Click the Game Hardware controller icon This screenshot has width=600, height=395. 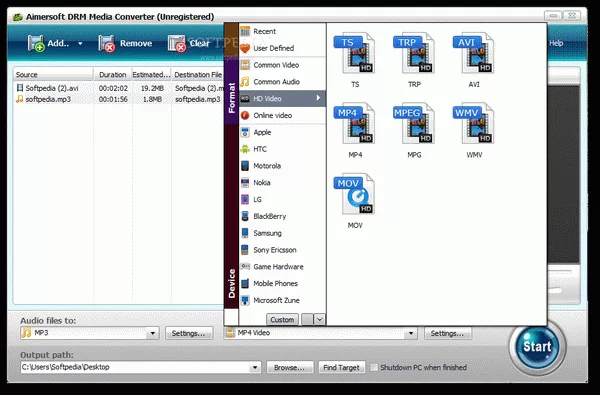(245, 267)
